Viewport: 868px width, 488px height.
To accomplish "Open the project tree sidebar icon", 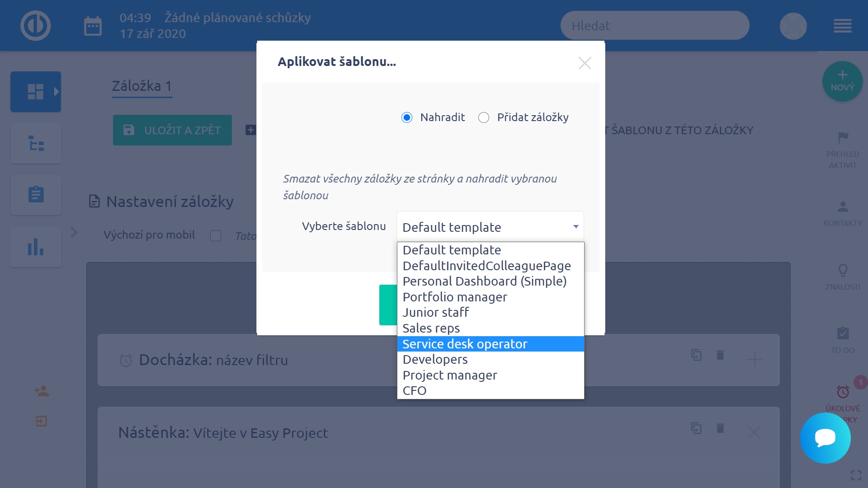I will pyautogui.click(x=36, y=144).
